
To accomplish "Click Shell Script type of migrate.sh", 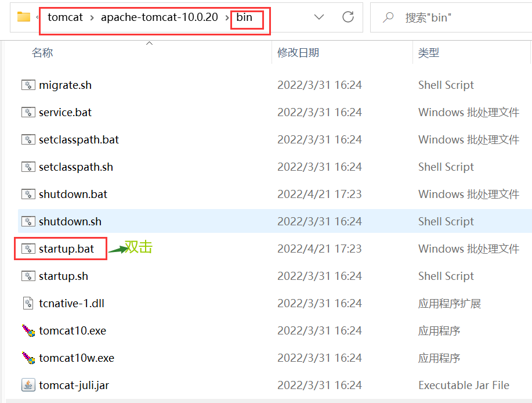I will pyautogui.click(x=446, y=85).
